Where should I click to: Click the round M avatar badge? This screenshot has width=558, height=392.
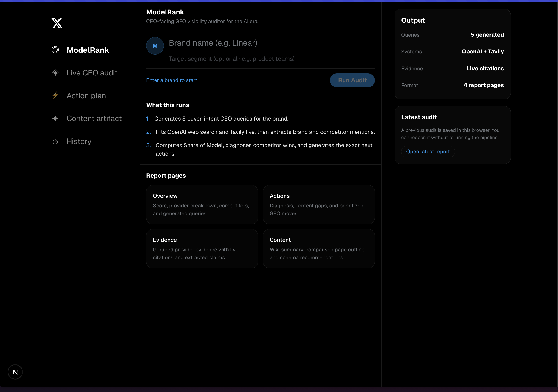[155, 46]
